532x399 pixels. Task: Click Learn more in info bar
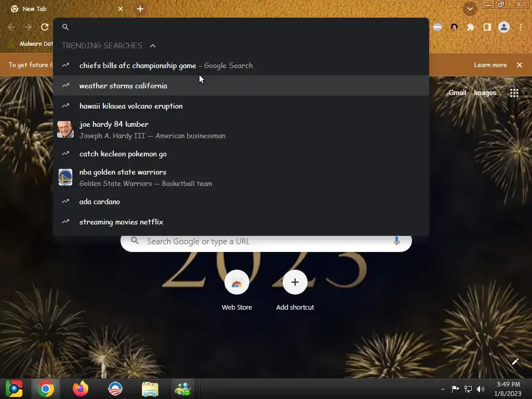coord(490,65)
